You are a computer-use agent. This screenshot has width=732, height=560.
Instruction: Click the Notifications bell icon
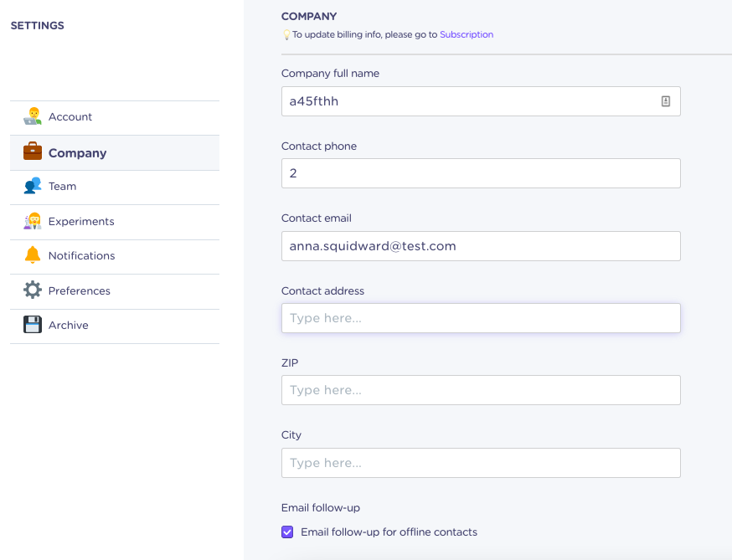(x=32, y=255)
